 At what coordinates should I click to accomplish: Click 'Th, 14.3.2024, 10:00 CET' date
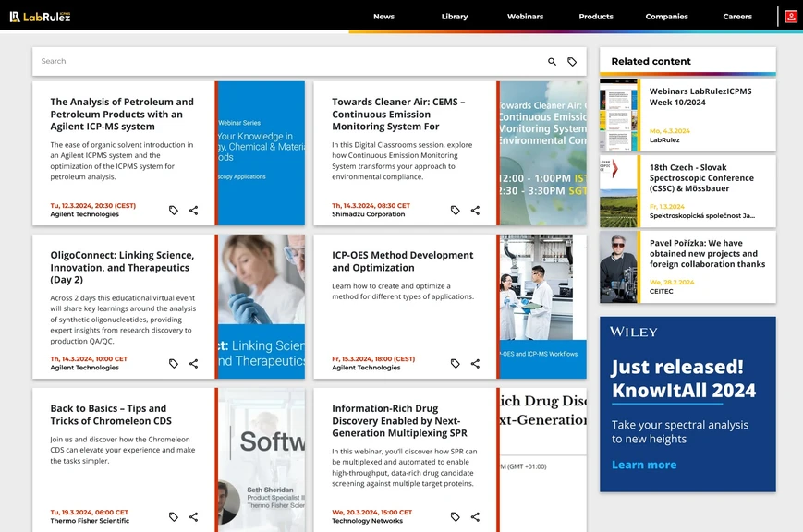[89, 359]
